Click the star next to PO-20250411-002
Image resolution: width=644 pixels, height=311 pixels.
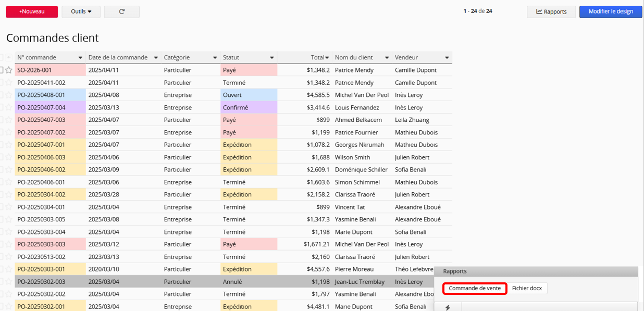click(9, 83)
